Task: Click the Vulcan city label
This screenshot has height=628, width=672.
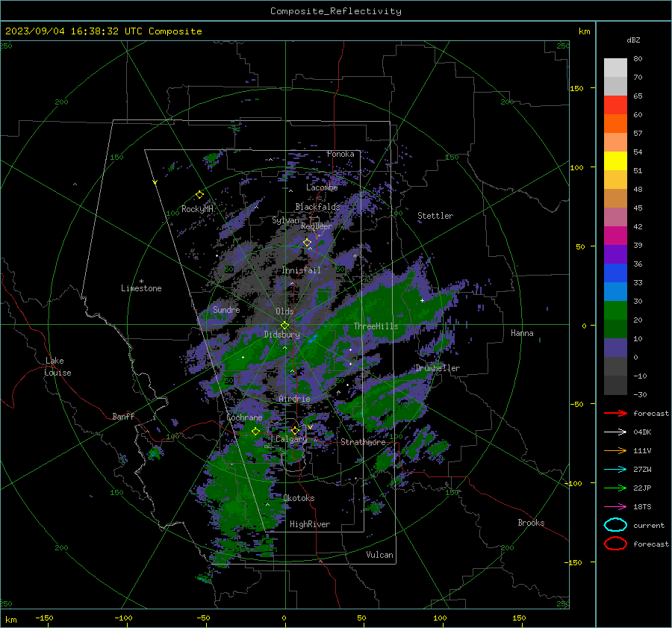Action: [x=379, y=555]
